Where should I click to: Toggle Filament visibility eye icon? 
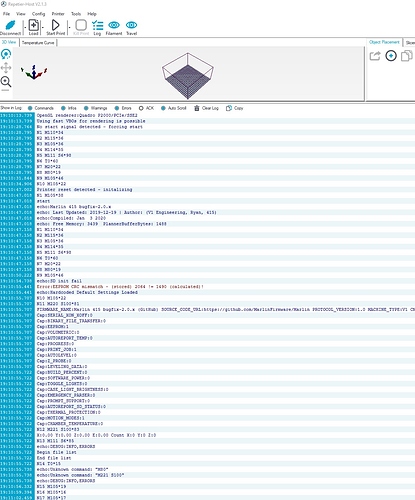click(114, 25)
